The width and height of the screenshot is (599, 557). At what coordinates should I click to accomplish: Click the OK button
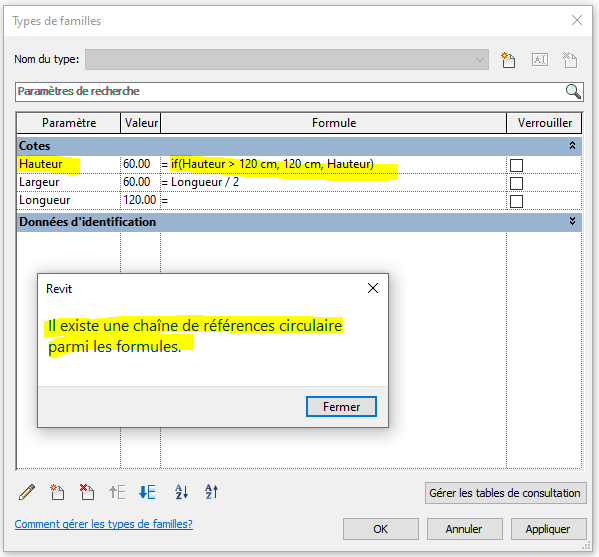(380, 529)
